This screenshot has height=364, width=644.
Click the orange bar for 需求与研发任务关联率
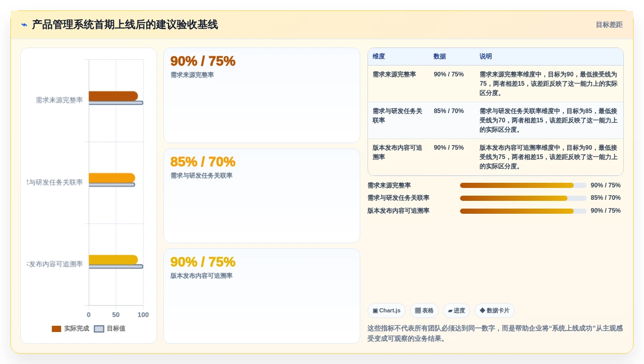pos(112,178)
